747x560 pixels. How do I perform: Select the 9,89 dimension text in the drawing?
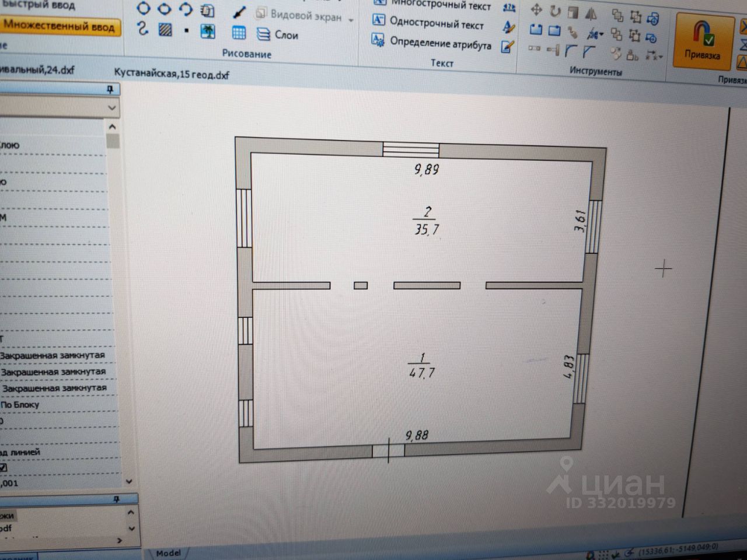point(427,169)
